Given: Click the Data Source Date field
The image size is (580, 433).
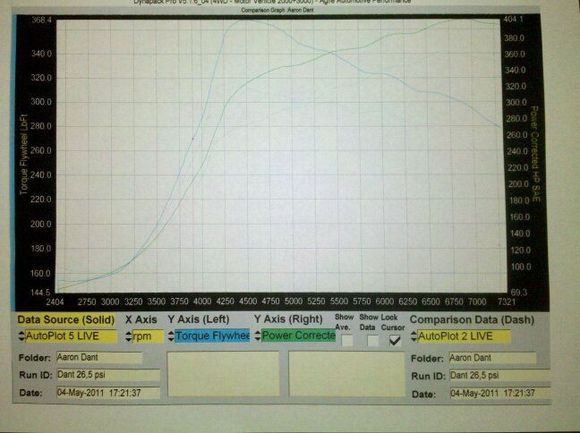Looking at the screenshot, I should [108, 393].
